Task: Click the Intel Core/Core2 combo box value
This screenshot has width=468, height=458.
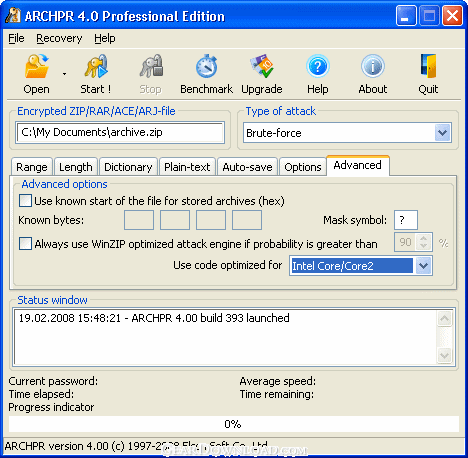Action: coord(352,266)
